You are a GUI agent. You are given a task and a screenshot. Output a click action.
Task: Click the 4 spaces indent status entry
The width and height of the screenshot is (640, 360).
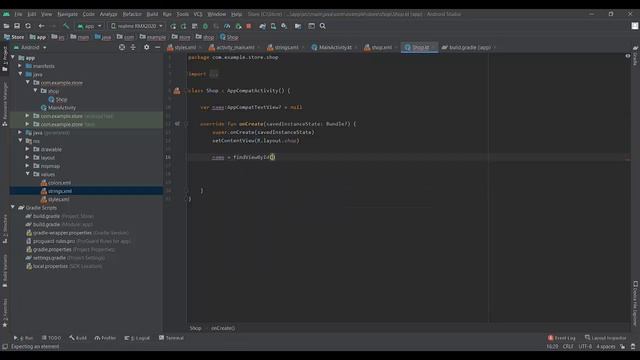tap(606, 347)
